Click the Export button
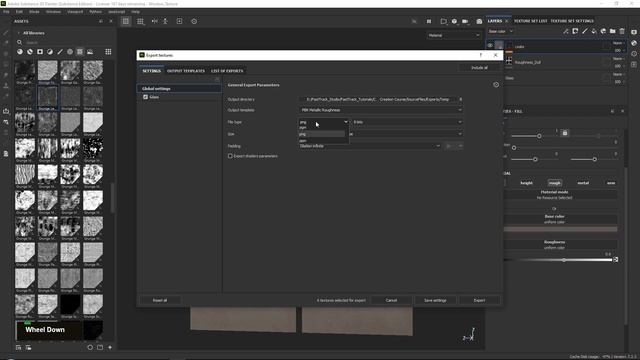The image size is (640, 360). 479,300
